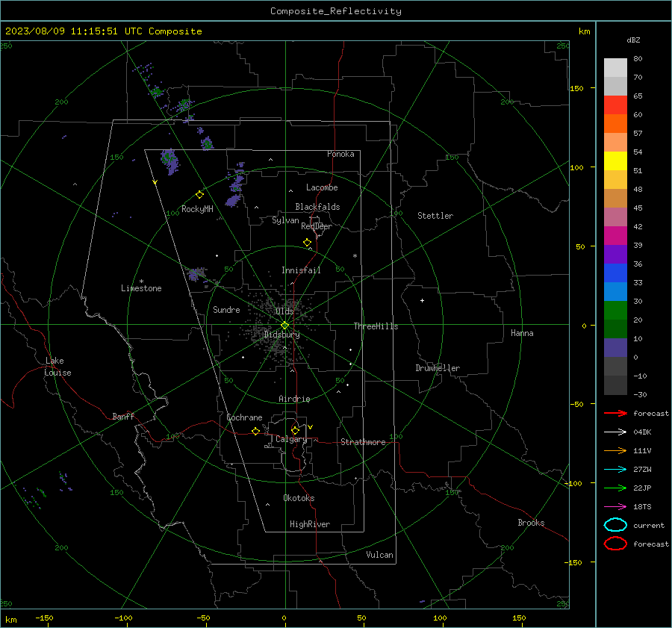Click the Calgary city label
The image size is (672, 628).
[x=291, y=439]
